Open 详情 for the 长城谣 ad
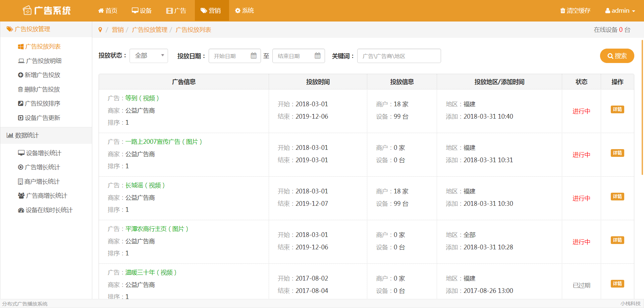The width and height of the screenshot is (644, 308). pyautogui.click(x=617, y=197)
